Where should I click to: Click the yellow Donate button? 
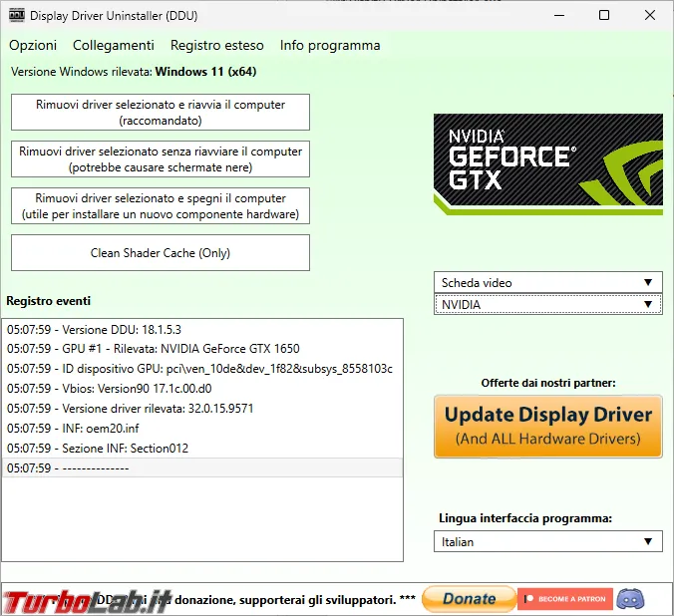coord(469,599)
